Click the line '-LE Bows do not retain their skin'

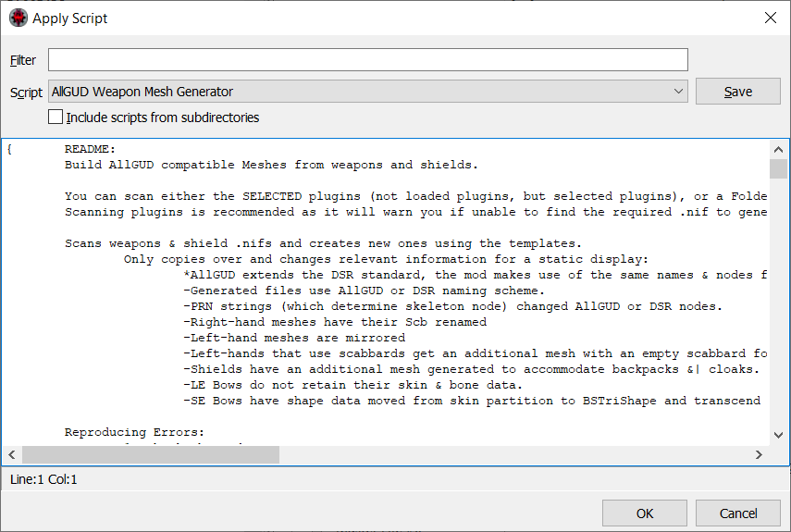pos(352,385)
